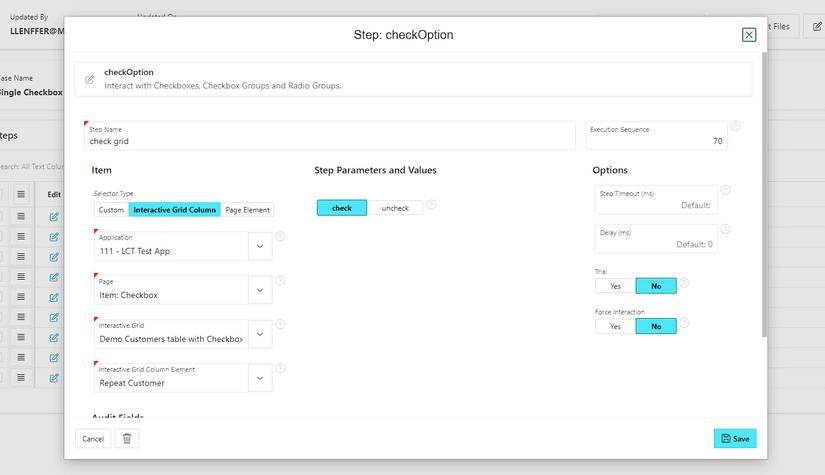Click the Interactive Grid field showing Demo Customers table

[x=171, y=334]
